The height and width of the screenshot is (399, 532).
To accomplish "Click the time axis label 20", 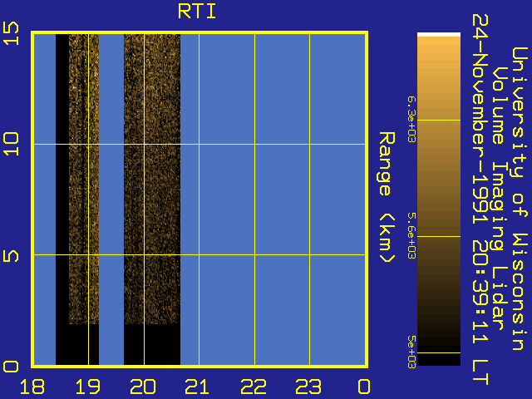I will click(143, 387).
